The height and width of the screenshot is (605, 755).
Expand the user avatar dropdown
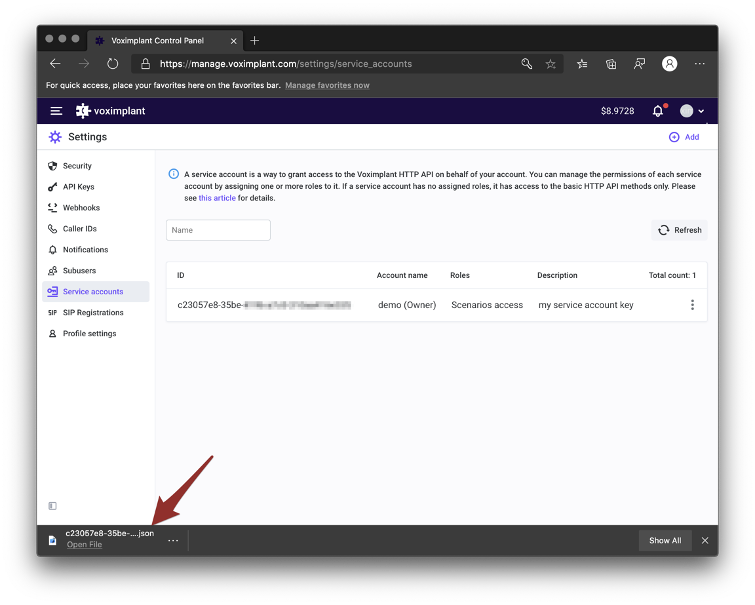pyautogui.click(x=692, y=111)
